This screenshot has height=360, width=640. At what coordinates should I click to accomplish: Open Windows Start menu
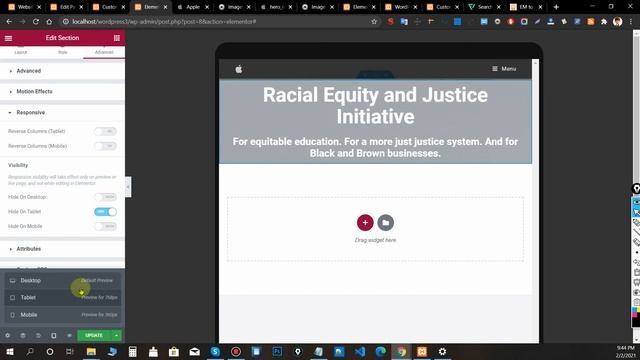(x=9, y=351)
